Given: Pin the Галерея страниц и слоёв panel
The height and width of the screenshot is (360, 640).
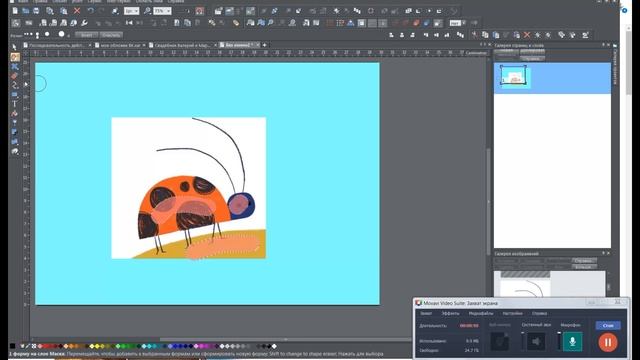Looking at the screenshot, I should pyautogui.click(x=603, y=45).
